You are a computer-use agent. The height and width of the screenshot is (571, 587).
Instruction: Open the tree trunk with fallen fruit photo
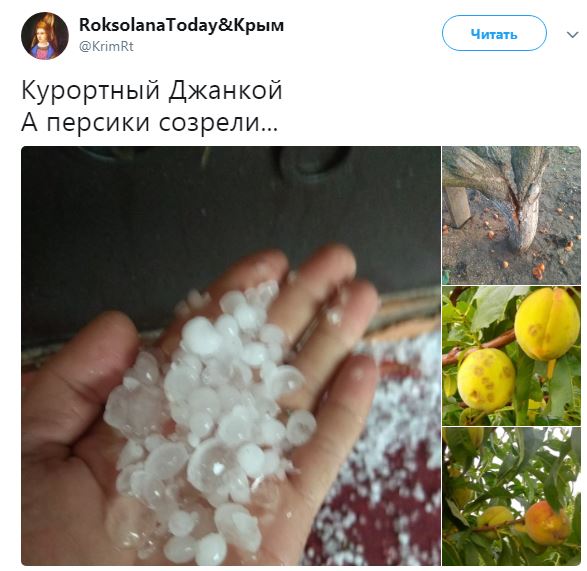511,215
